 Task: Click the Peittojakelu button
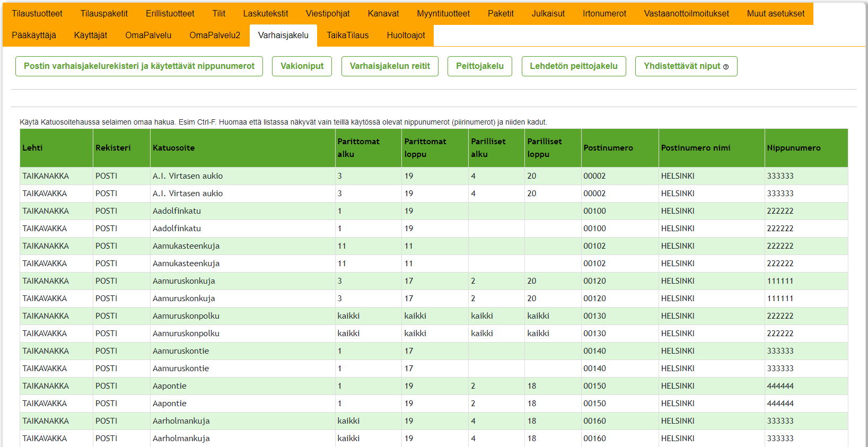pos(480,66)
